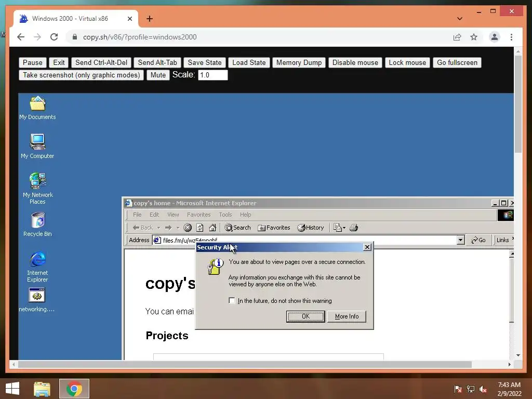Open Chrome tab search chevron
This screenshot has width=532, height=399.
[460, 19]
